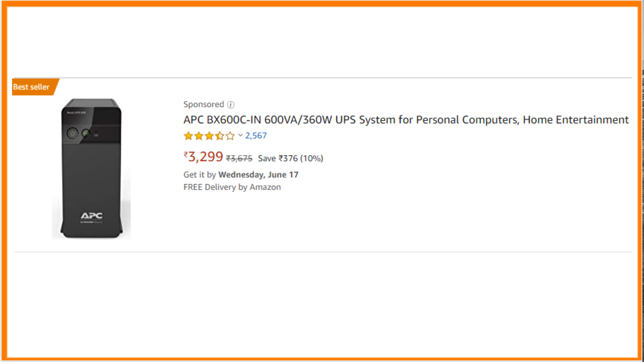This screenshot has width=644, height=362.
Task: Click FREE Delivery by Amazon text
Action: [x=232, y=187]
